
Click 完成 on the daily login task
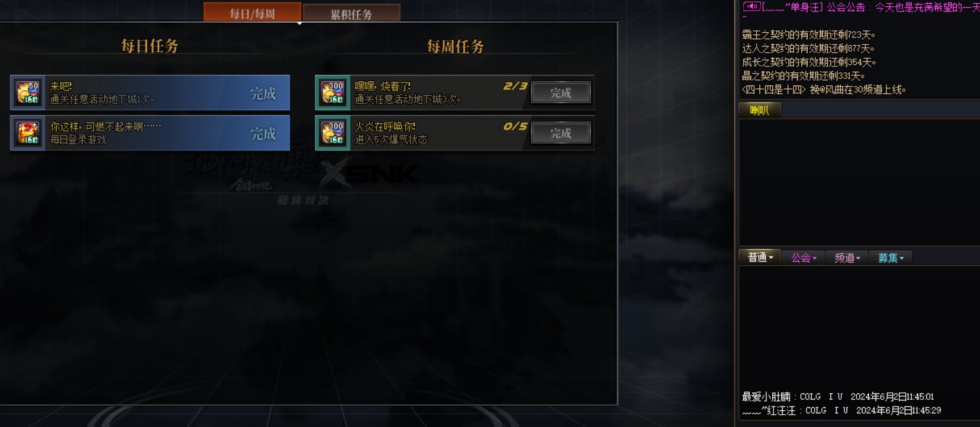[x=263, y=134]
